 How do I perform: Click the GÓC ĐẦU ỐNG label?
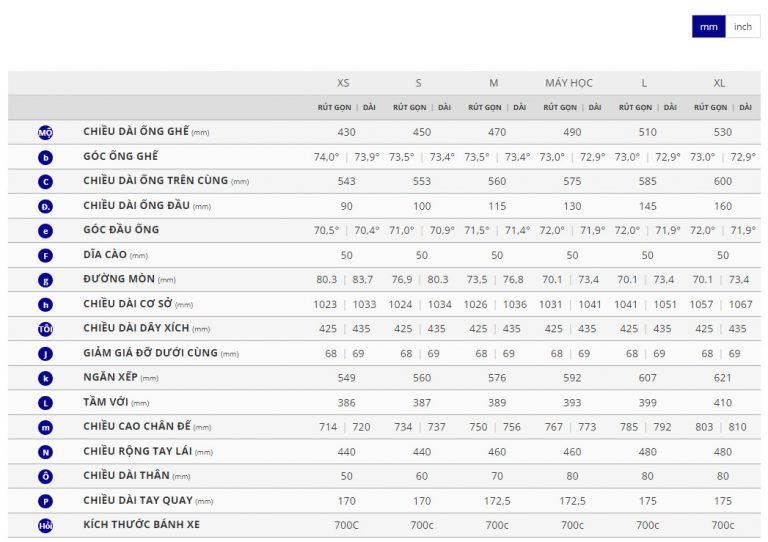121,230
